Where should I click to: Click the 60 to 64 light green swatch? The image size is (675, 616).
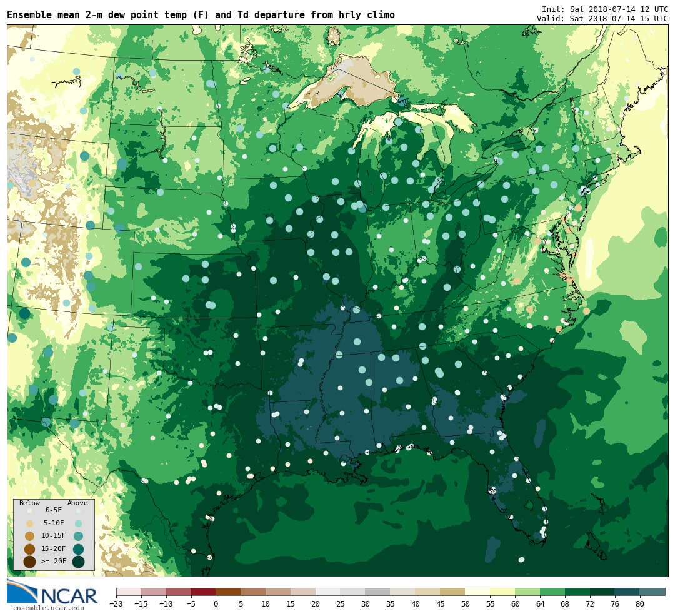pos(528,592)
